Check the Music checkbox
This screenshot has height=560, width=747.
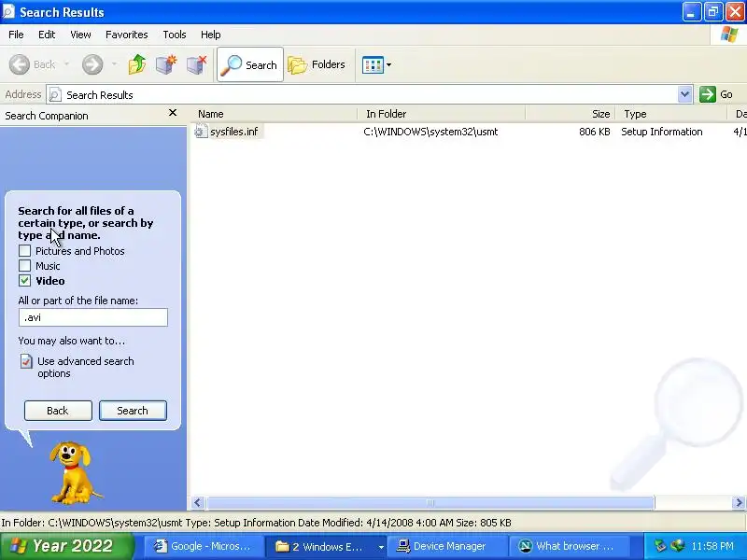25,266
